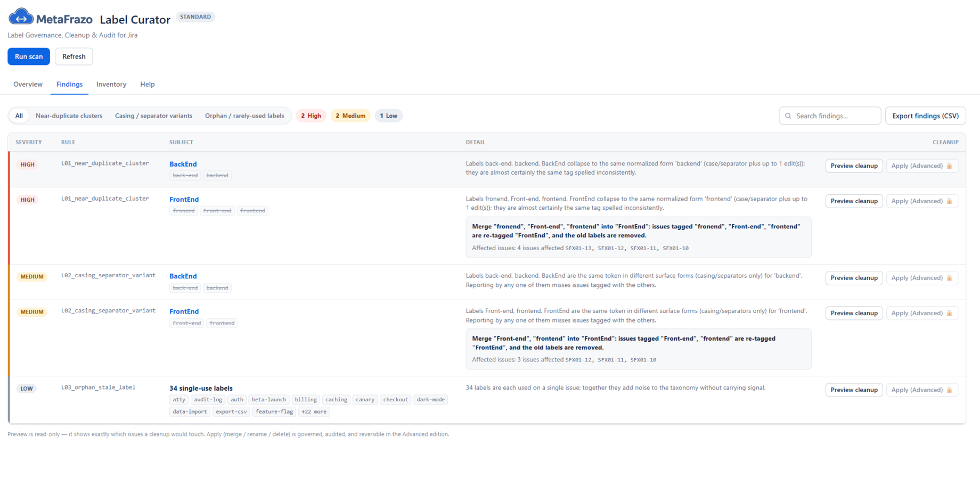Screen dimensions: 980x479
Task: Click the feature-flag label chip
Action: click(x=274, y=412)
